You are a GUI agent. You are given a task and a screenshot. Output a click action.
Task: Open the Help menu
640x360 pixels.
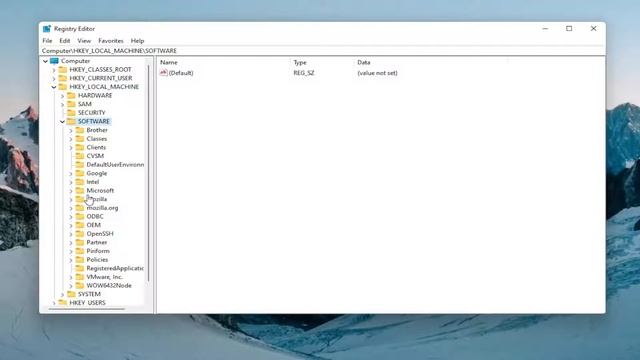pyautogui.click(x=137, y=41)
